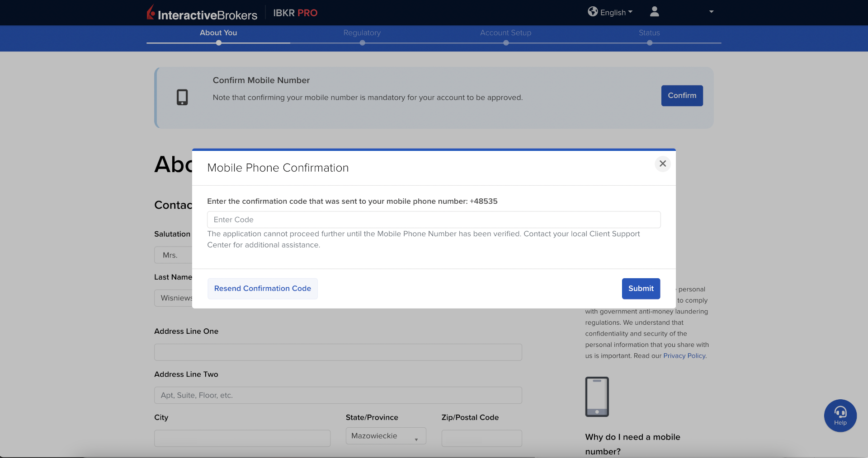This screenshot has width=868, height=458.
Task: Click the Confirm button in the banner
Action: 682,96
